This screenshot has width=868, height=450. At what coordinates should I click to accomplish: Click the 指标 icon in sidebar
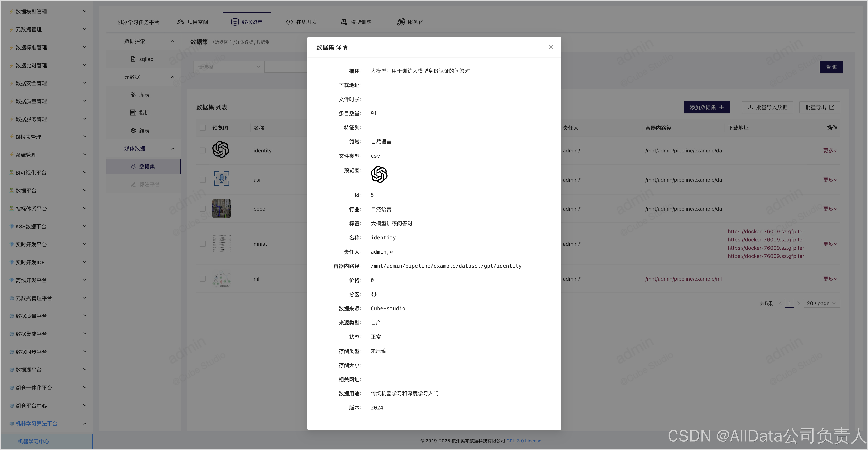click(133, 113)
